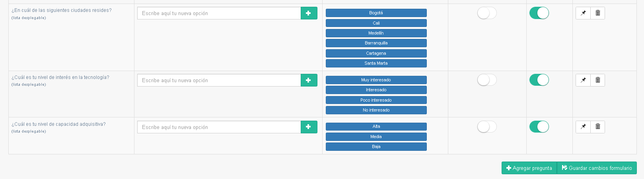
Task: Click the Media option tag
Action: point(376,137)
